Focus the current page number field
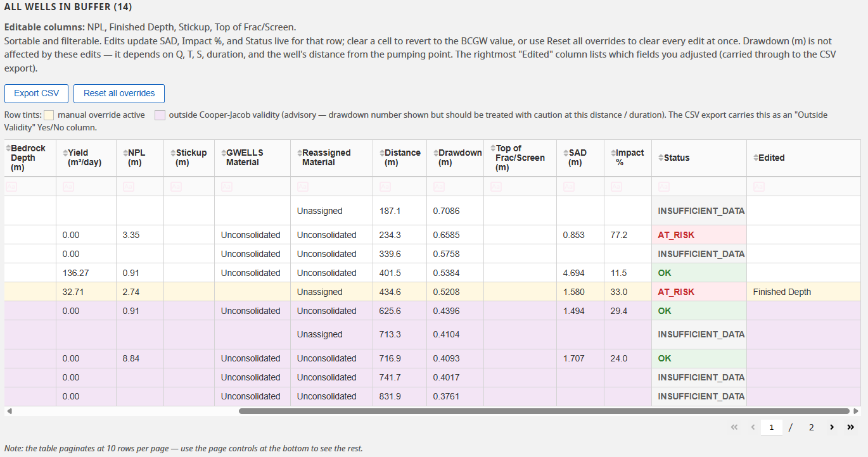Screen dimensions: 868x457 pos(772,427)
